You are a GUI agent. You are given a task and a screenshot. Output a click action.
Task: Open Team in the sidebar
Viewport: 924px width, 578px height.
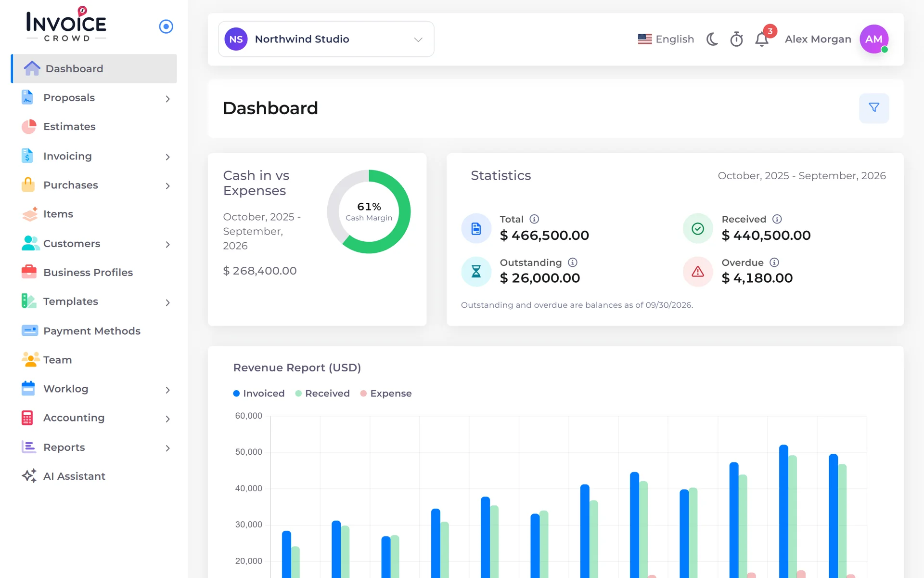(94, 360)
